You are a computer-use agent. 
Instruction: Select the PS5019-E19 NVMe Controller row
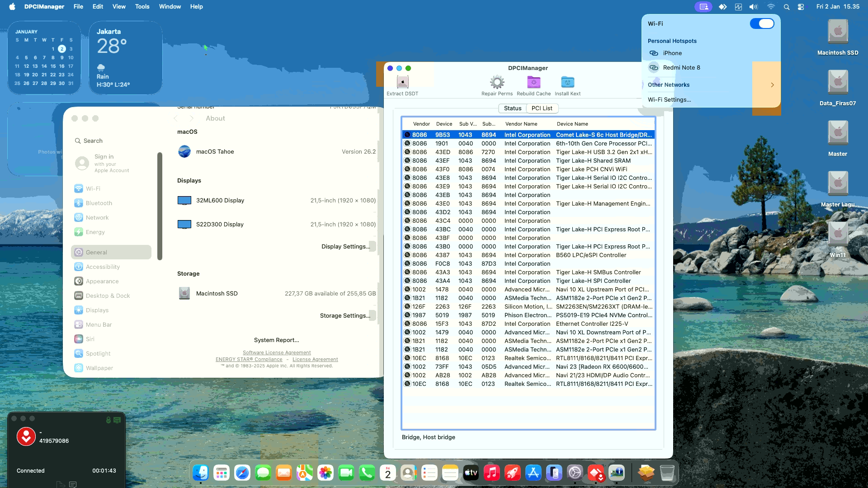528,315
